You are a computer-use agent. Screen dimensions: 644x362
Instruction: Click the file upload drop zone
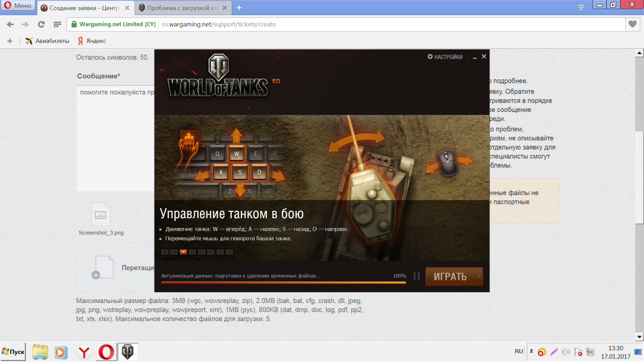click(x=115, y=267)
